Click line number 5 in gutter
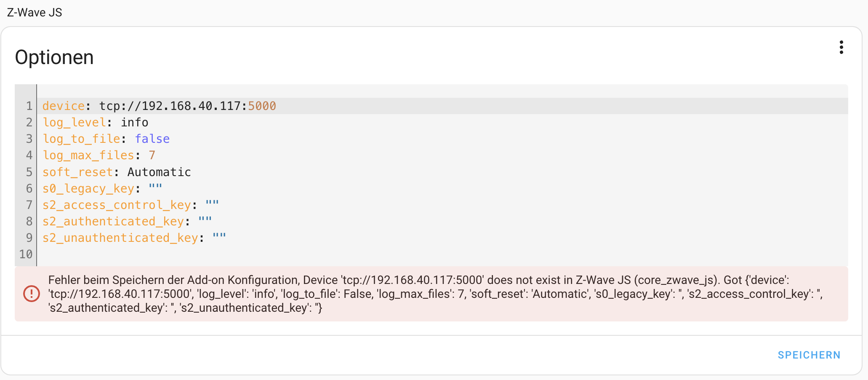868x380 pixels. pyautogui.click(x=29, y=172)
